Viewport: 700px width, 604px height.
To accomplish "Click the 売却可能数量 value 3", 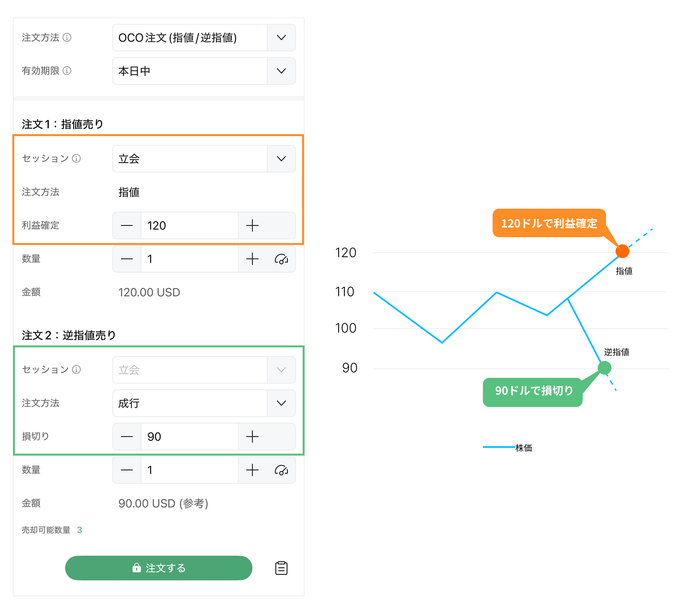I will coord(80,530).
